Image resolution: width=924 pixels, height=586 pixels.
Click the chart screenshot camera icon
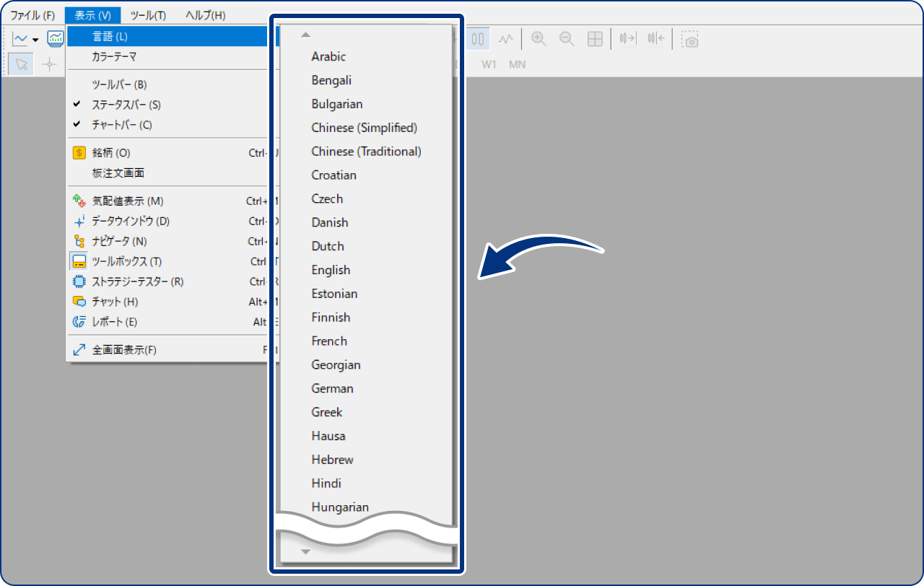point(690,39)
